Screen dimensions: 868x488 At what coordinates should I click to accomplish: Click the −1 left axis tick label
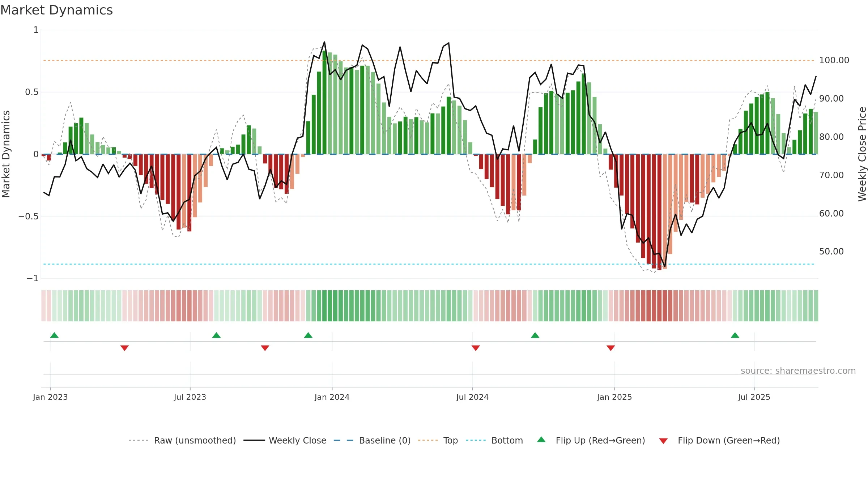click(33, 278)
